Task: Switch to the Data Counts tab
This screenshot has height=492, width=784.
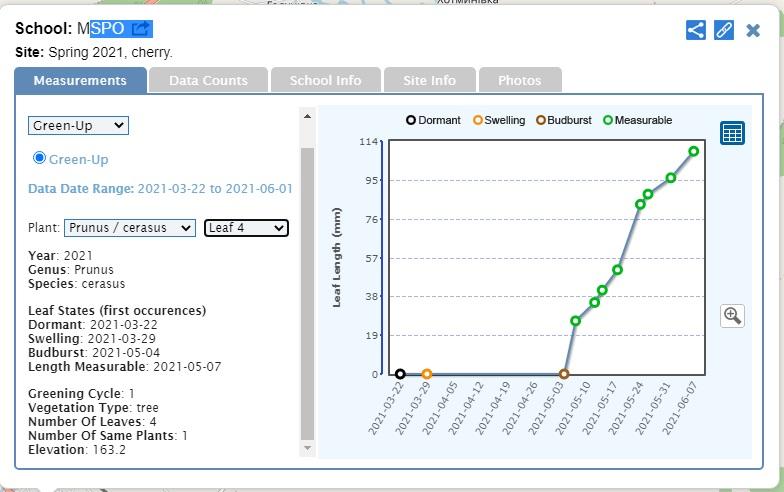Action: (x=208, y=81)
